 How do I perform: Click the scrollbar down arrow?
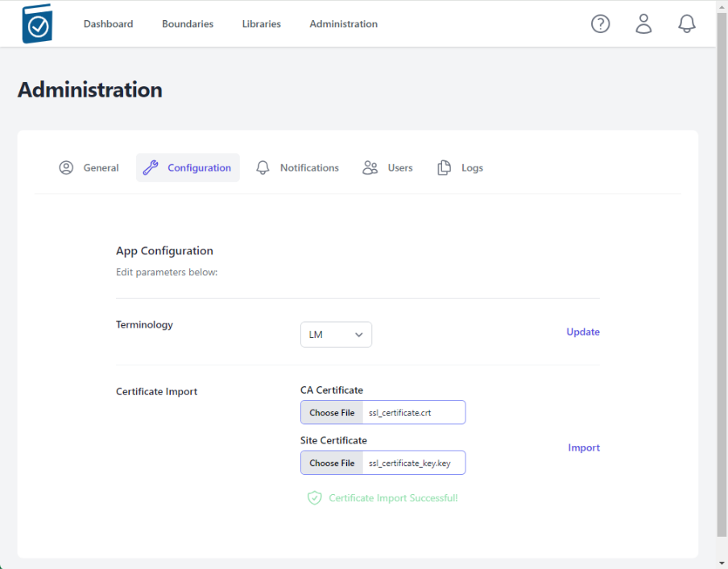click(x=722, y=564)
